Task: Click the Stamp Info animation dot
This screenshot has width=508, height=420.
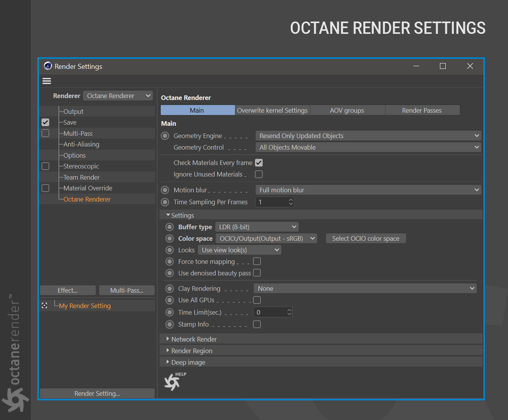Action: coord(170,324)
